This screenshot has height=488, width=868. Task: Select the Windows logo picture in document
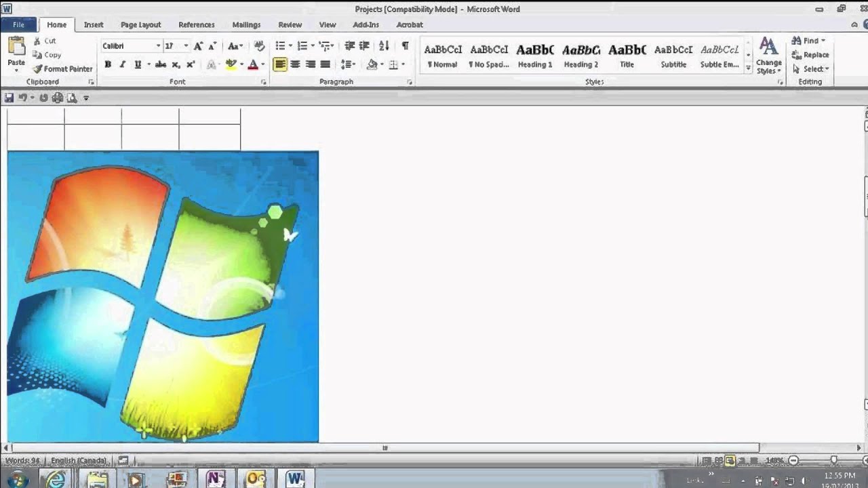tap(163, 296)
